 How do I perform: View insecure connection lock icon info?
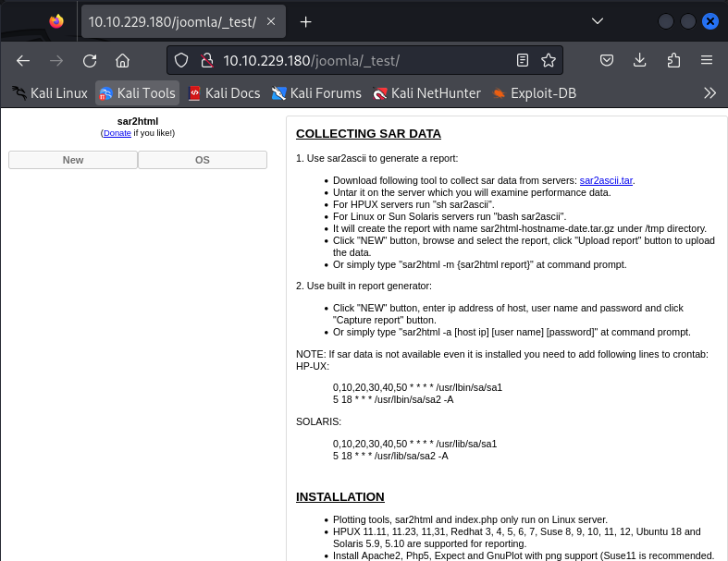[206, 60]
